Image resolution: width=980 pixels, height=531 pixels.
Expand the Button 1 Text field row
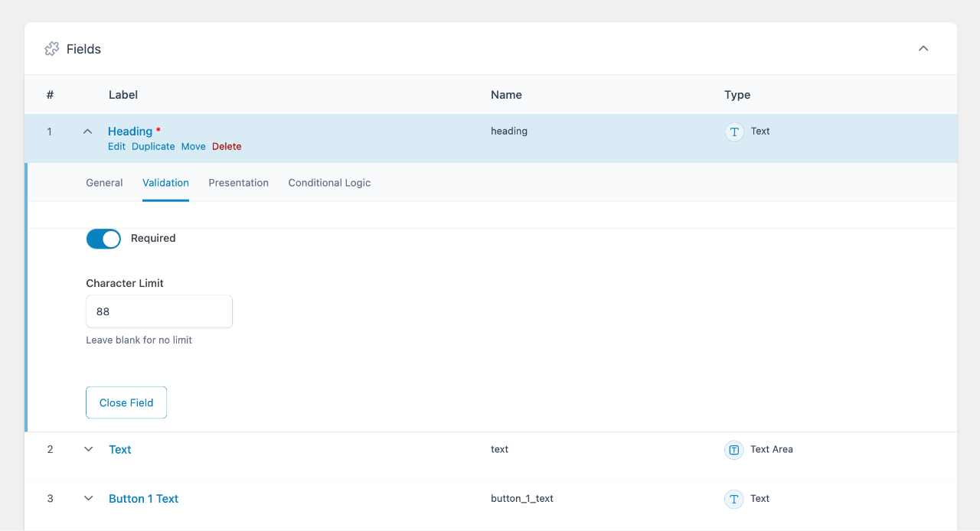click(x=88, y=499)
